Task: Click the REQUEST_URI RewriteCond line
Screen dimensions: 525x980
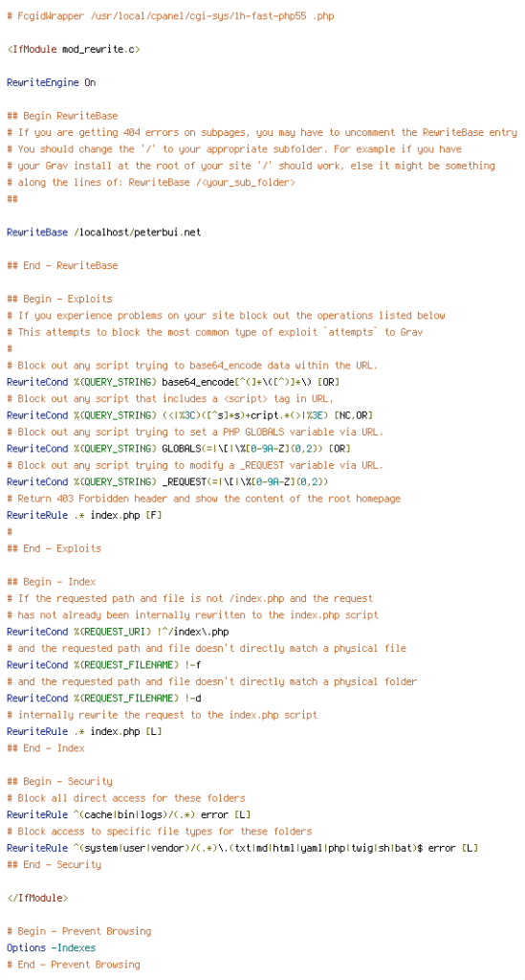Action: coord(118,632)
